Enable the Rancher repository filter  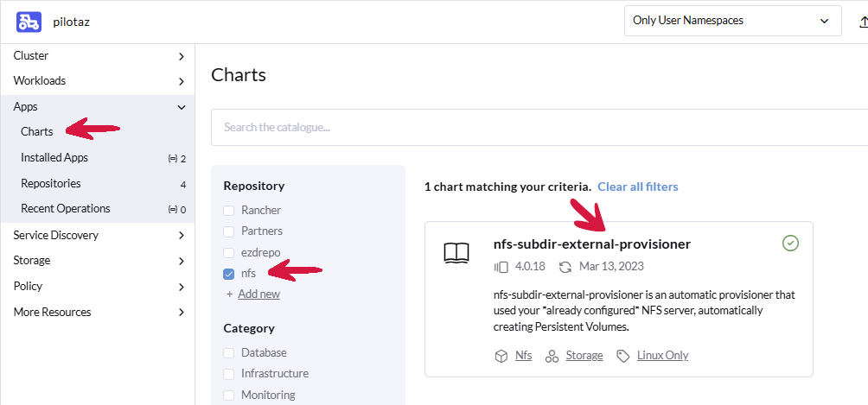coord(229,211)
